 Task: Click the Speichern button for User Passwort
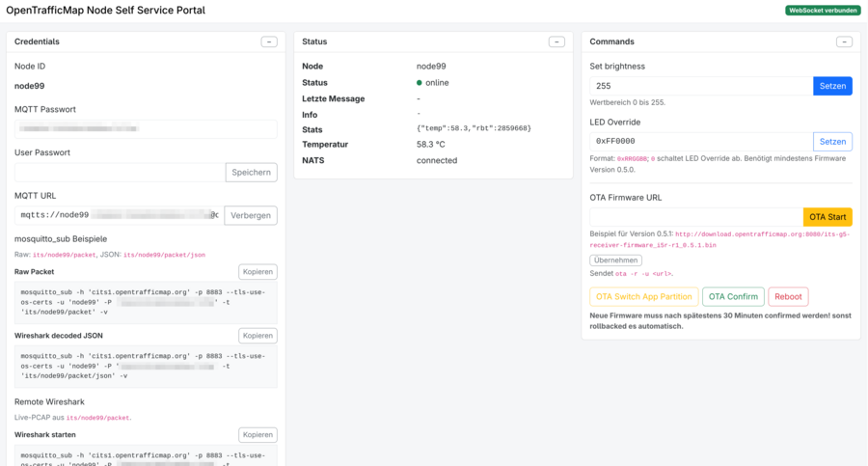(252, 173)
